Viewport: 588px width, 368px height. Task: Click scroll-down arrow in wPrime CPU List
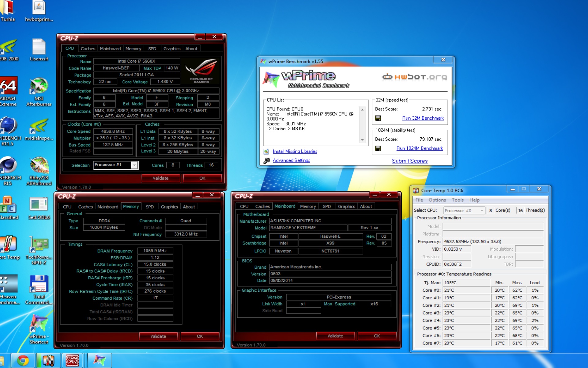pyautogui.click(x=362, y=140)
